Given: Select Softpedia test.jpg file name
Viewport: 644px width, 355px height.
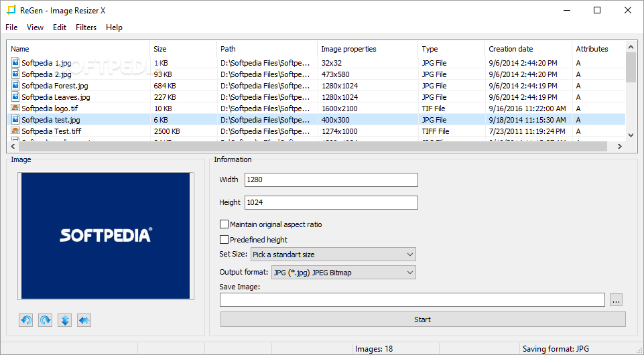Looking at the screenshot, I should click(51, 120).
